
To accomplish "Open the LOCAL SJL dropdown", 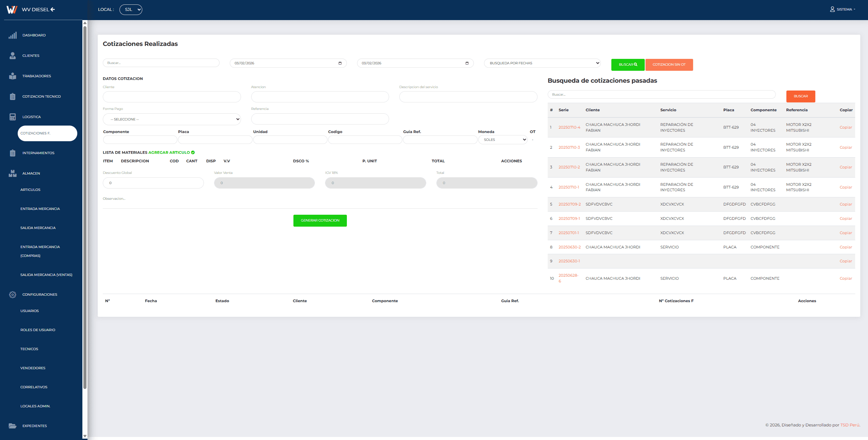I will point(131,10).
